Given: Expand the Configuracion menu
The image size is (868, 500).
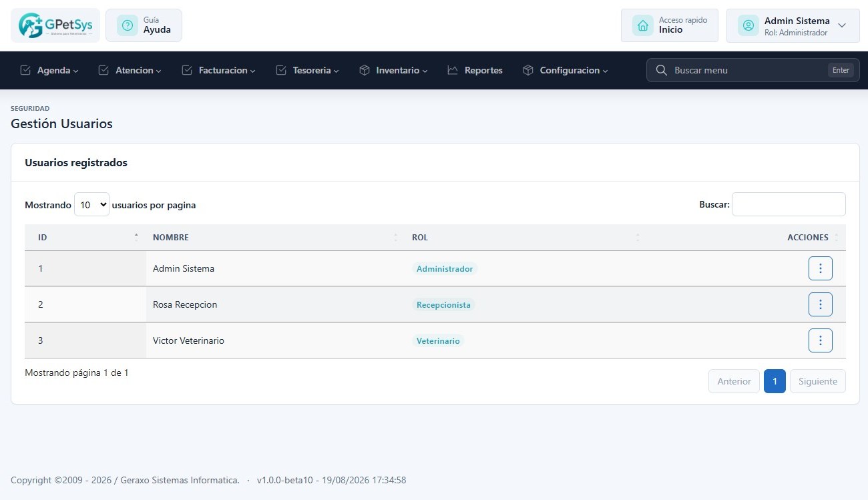Looking at the screenshot, I should pyautogui.click(x=566, y=70).
